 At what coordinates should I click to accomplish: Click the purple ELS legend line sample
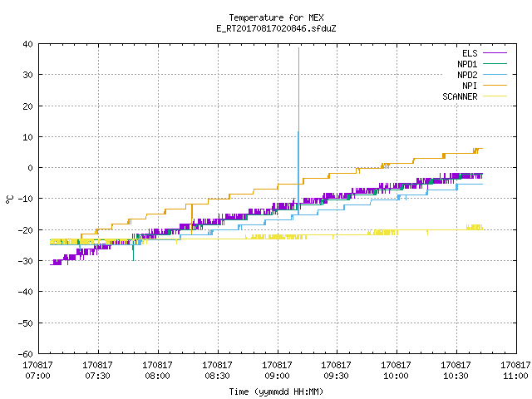495,53
